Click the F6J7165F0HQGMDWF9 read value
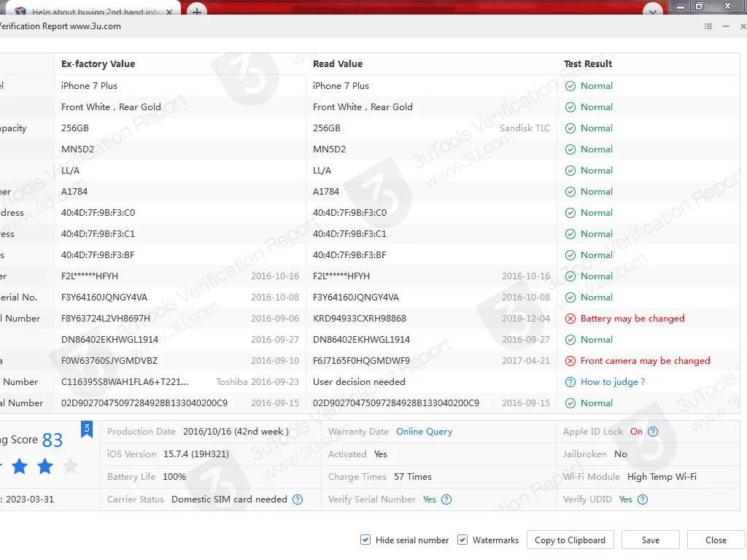This screenshot has height=560, width=747. point(361,361)
